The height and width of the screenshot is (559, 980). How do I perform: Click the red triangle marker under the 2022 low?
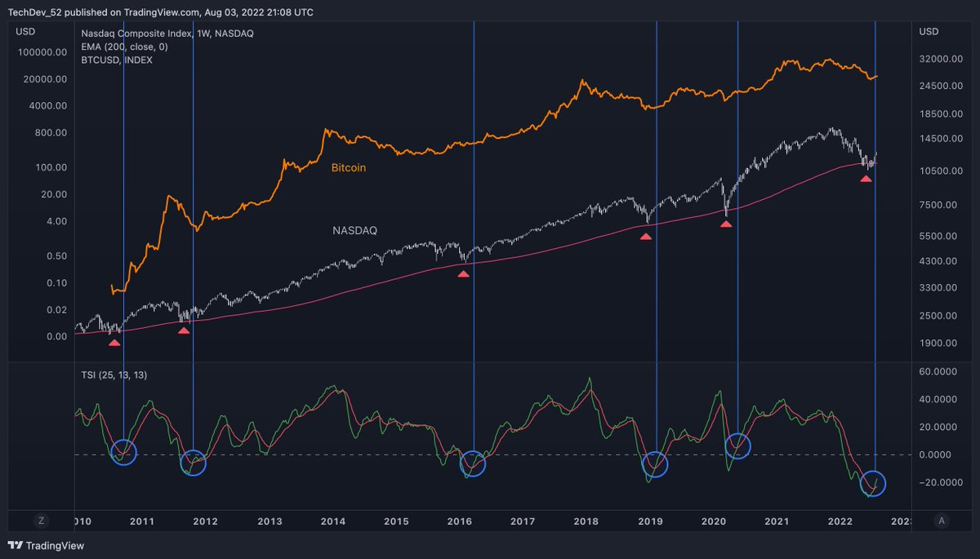(x=866, y=178)
